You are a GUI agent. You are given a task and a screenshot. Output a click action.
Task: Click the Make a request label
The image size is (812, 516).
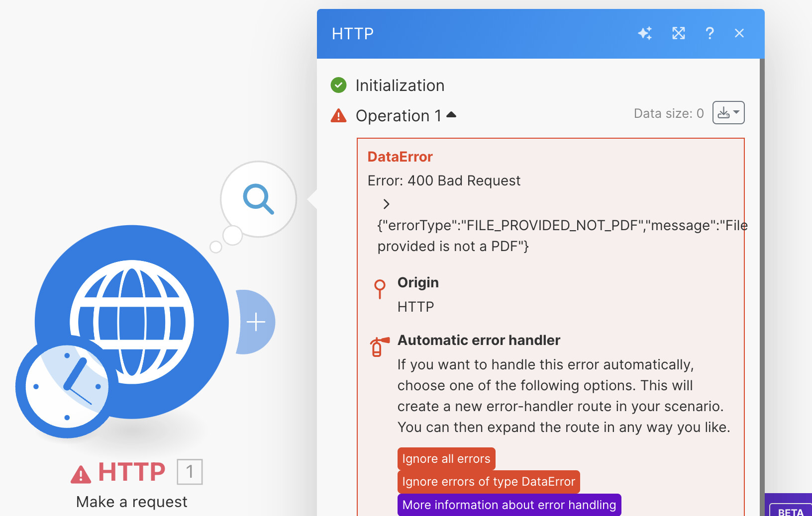click(132, 502)
